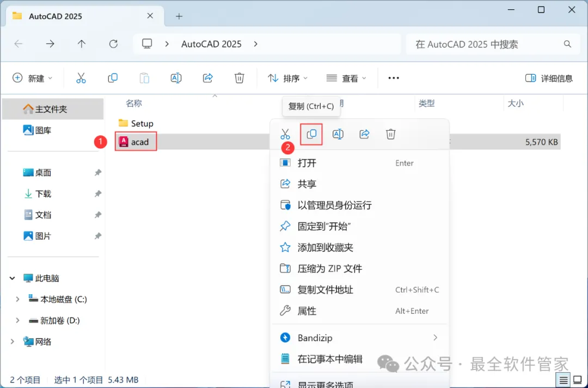Click chevron before AutoCAD 2025 in path
This screenshot has width=588, height=388.
[167, 44]
